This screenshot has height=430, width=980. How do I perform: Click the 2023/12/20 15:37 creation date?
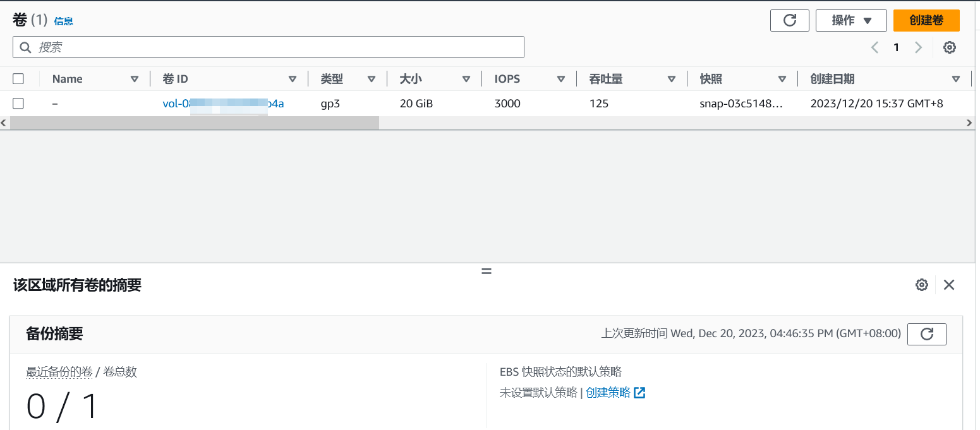(x=876, y=104)
